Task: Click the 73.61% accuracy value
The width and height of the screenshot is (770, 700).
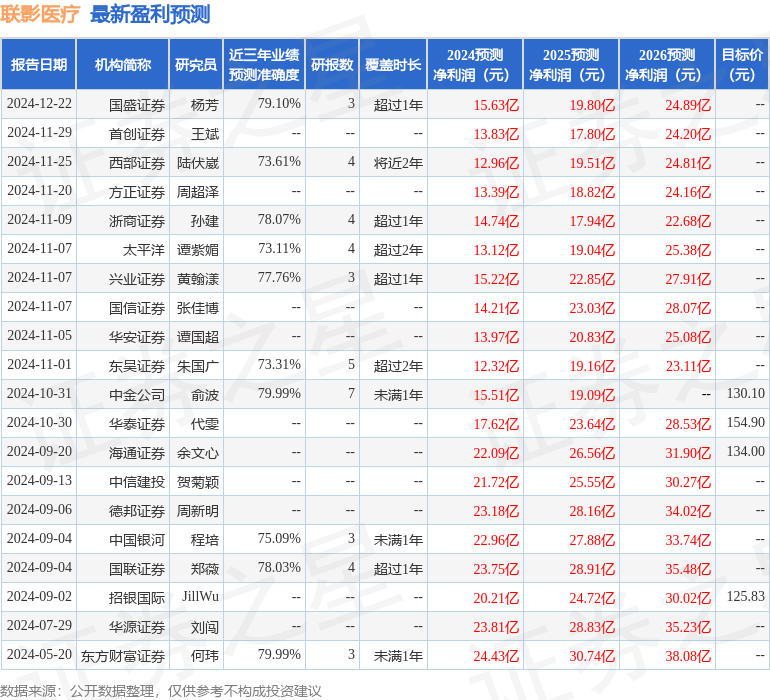Action: [279, 161]
